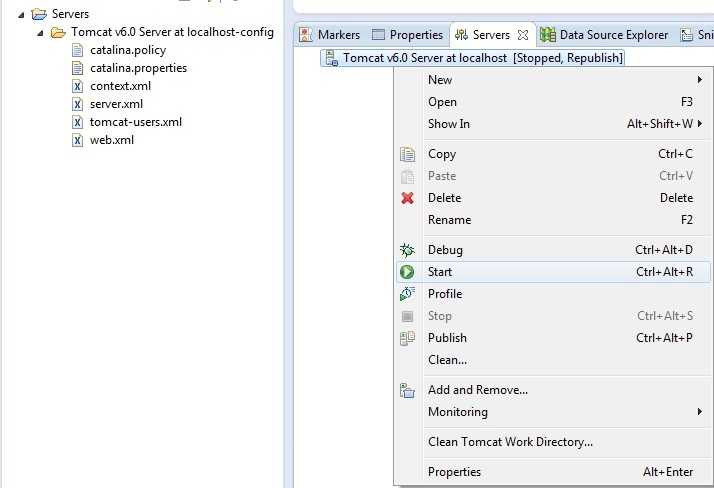Click the Publish icon in context menu
The height and width of the screenshot is (488, 714).
tap(408, 338)
